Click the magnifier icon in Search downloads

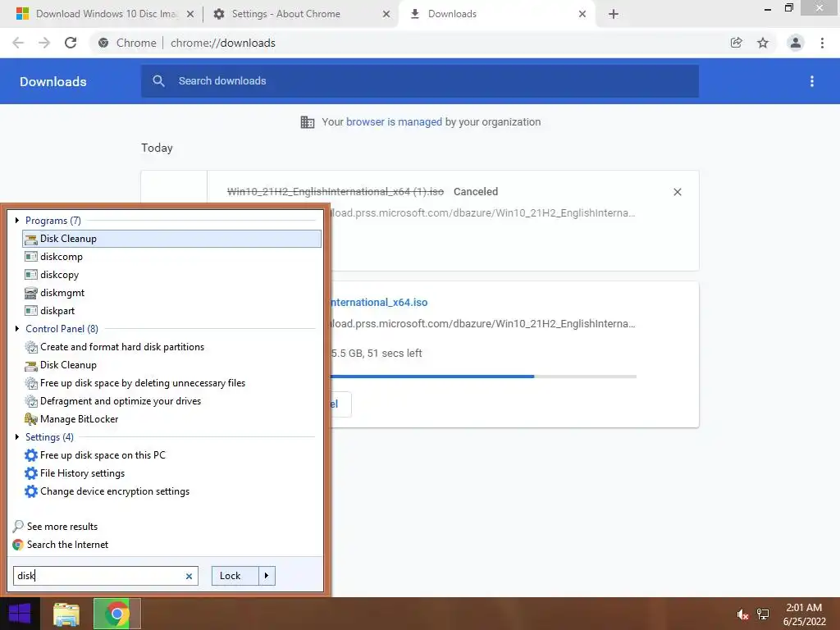[x=158, y=81]
